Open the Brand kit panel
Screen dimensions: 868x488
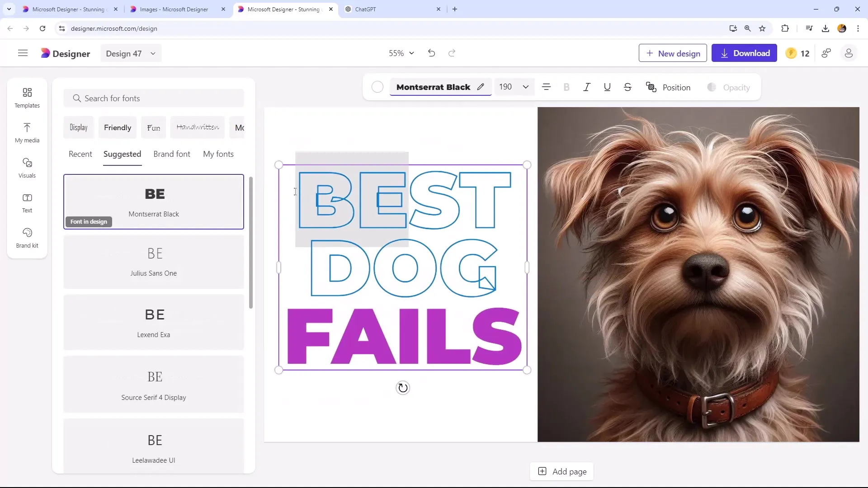(x=27, y=238)
